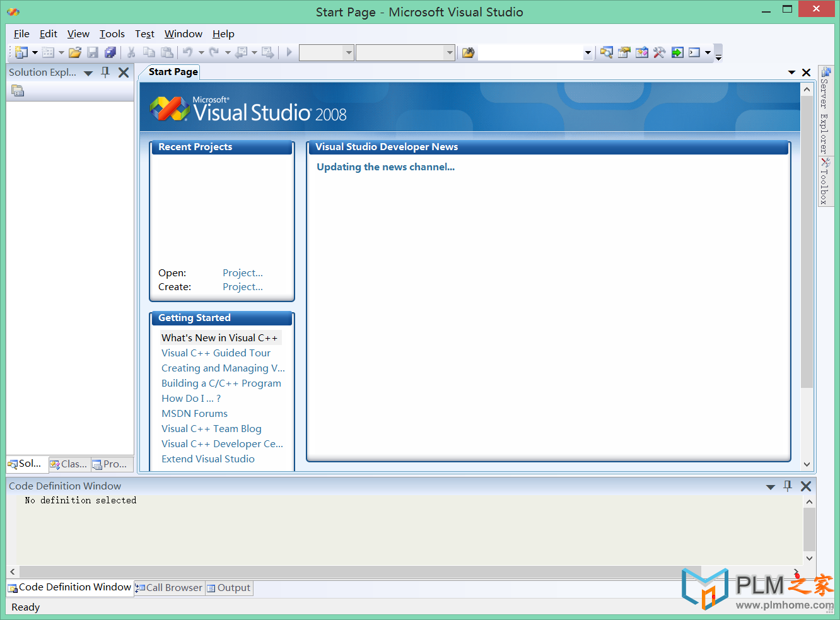Image resolution: width=840 pixels, height=620 pixels.
Task: Open Solution Explorer window position dropdown
Action: click(88, 73)
